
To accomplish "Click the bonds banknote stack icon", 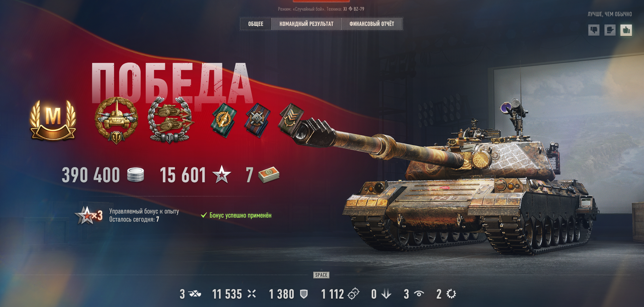I will click(x=269, y=175).
